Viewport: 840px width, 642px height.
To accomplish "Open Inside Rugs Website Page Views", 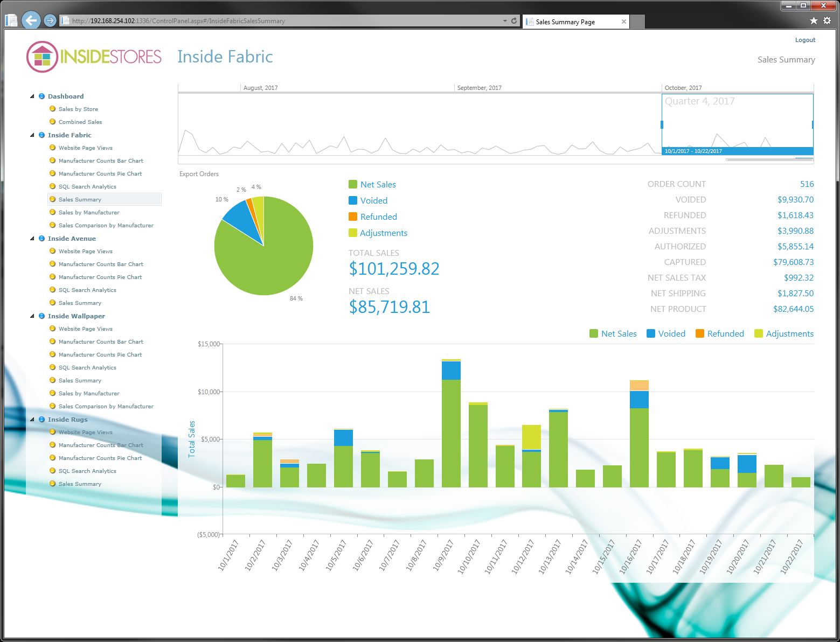I will tap(86, 432).
